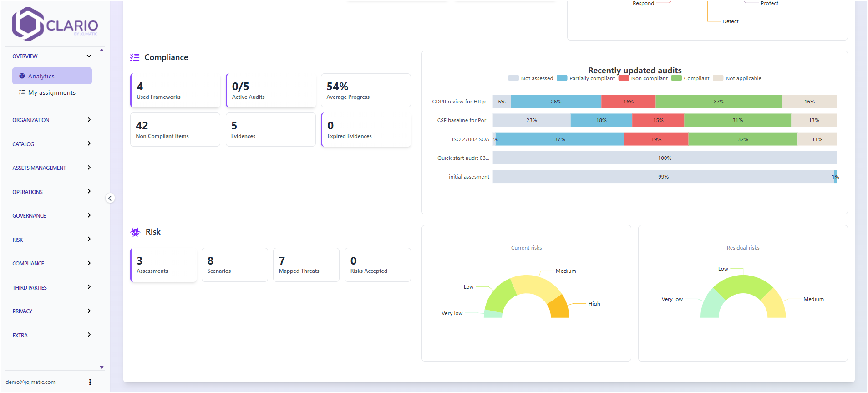Click the Compliance checklist icon
This screenshot has width=868, height=393.
pyautogui.click(x=135, y=57)
